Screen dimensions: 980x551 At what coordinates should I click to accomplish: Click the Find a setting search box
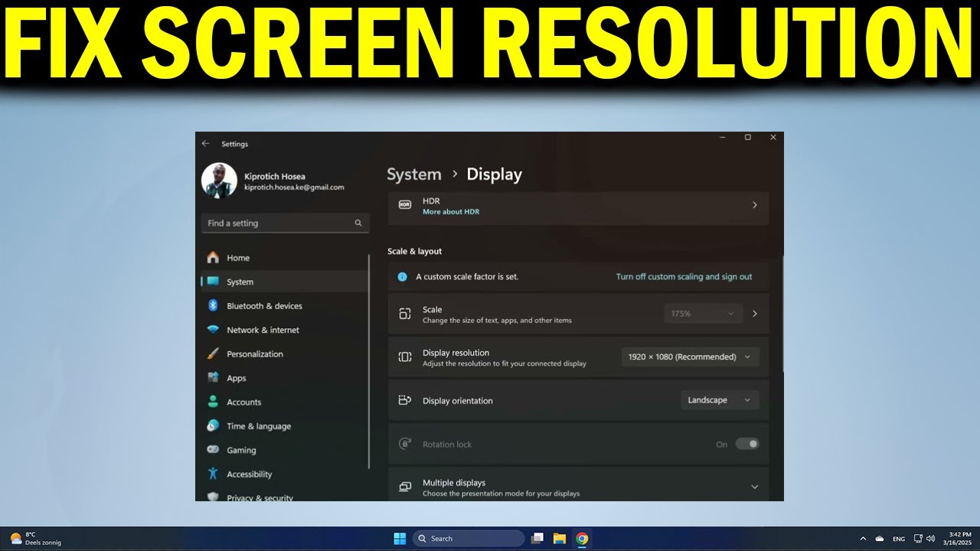285,223
